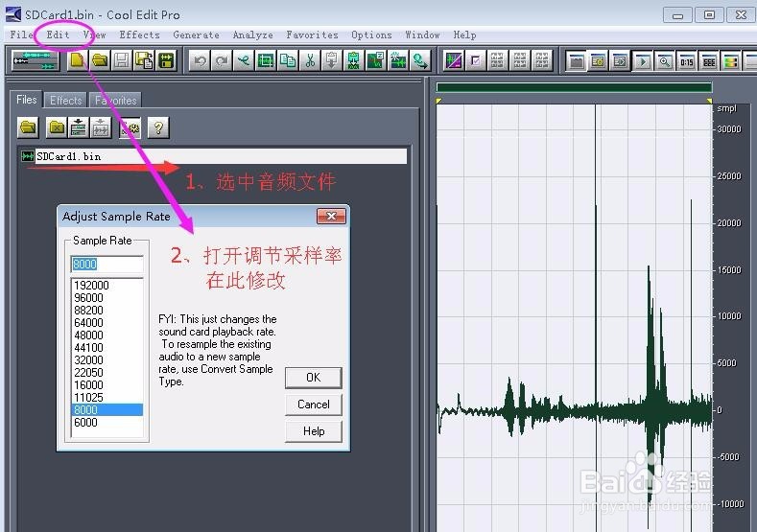Switch to the Files tab

point(27,100)
